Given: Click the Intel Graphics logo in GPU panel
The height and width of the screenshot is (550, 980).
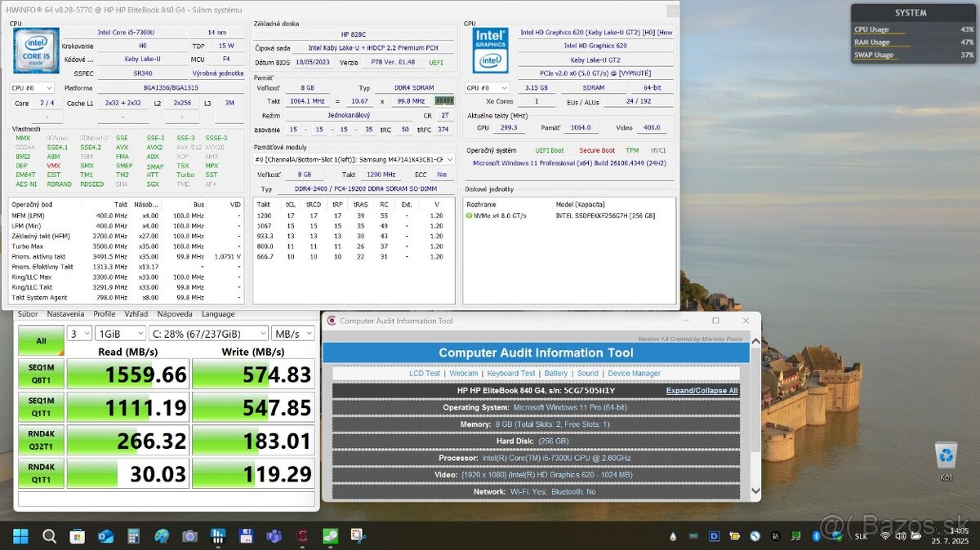Looking at the screenshot, I should (489, 51).
